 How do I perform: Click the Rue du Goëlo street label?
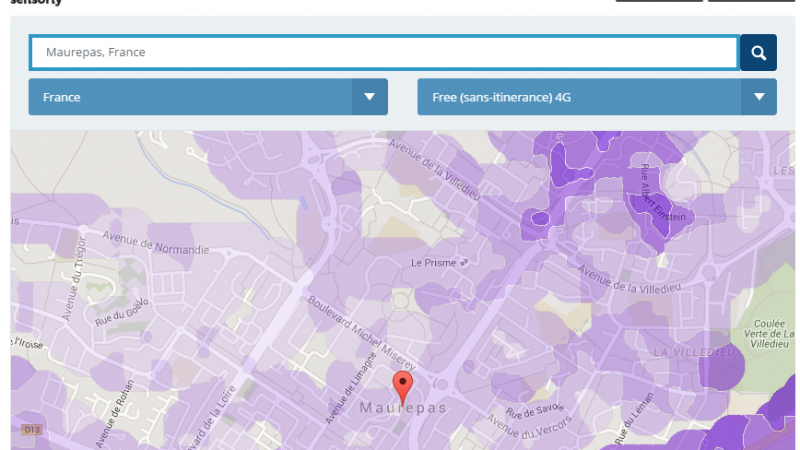click(122, 311)
